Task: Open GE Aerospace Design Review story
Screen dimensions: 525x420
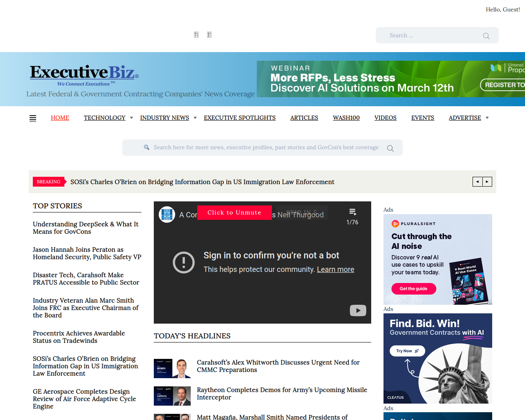Action: pyautogui.click(x=84, y=399)
